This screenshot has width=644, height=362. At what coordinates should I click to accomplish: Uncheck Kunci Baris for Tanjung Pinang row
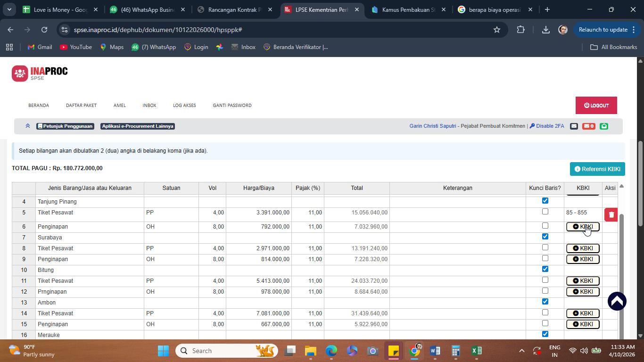545,201
